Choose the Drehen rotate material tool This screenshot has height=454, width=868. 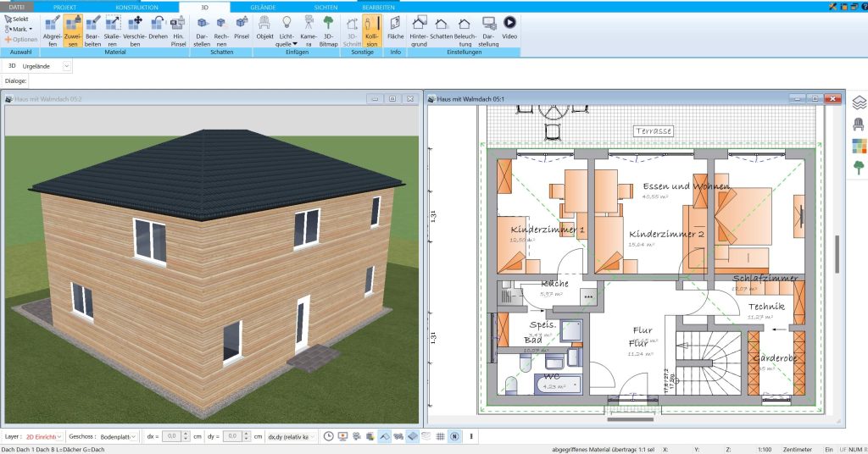coord(158,30)
